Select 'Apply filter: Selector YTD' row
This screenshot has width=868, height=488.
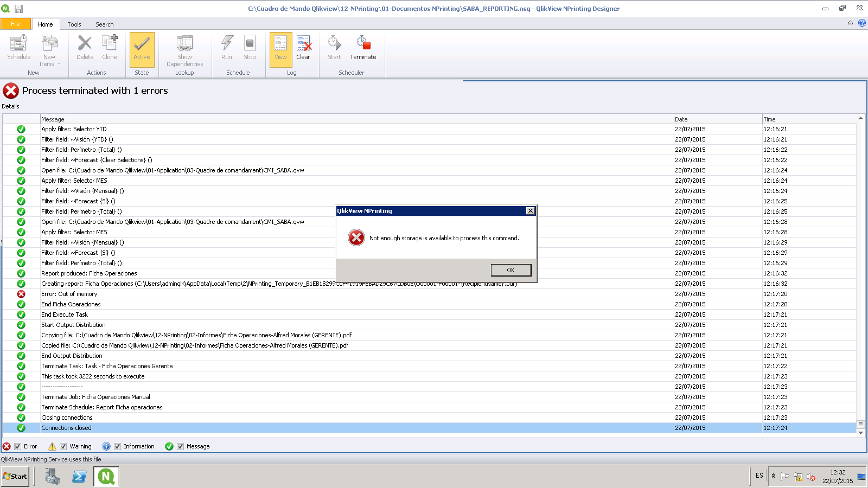click(x=429, y=129)
